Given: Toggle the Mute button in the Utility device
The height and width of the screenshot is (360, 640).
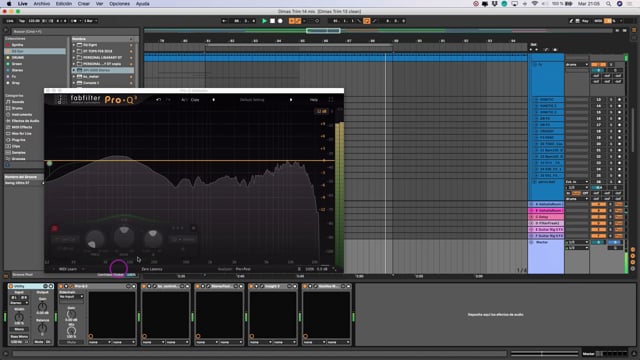Looking at the screenshot, I should click(x=39, y=342).
